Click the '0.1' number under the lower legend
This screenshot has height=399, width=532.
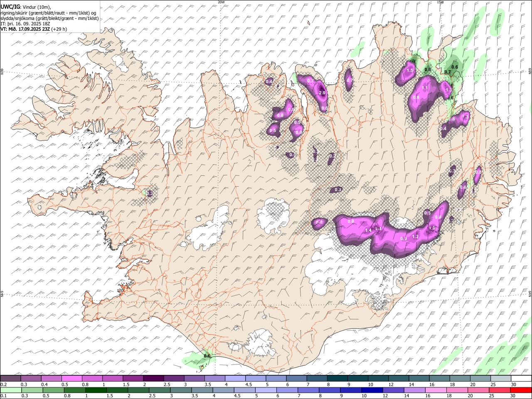[4, 396]
